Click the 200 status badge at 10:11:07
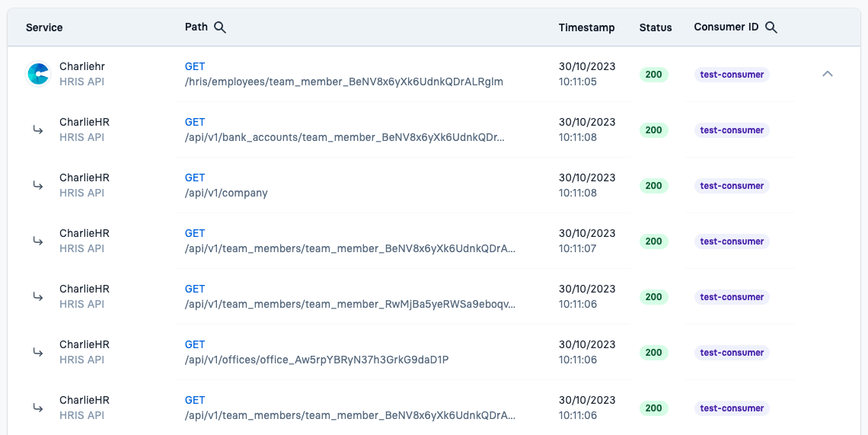The image size is (868, 435). (654, 241)
